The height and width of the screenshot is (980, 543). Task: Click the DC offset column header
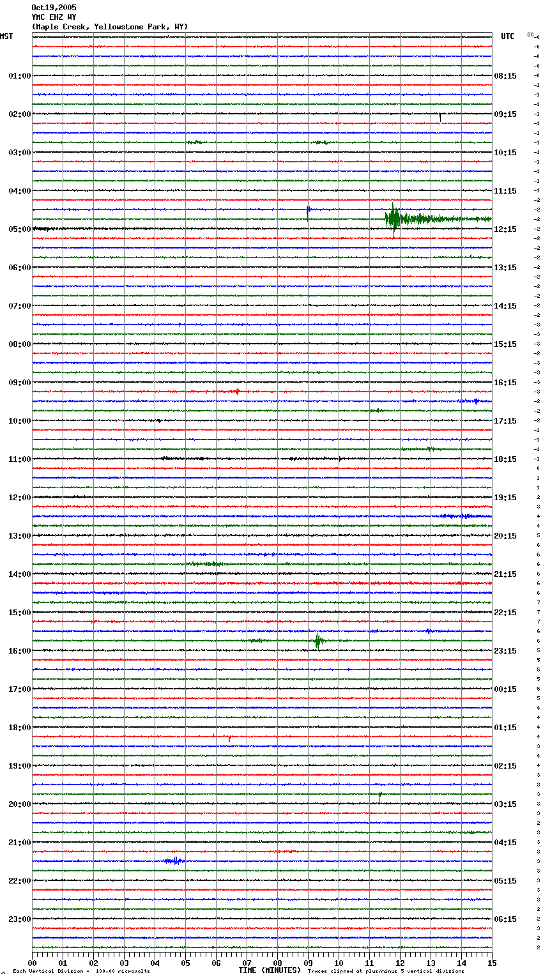(531, 34)
